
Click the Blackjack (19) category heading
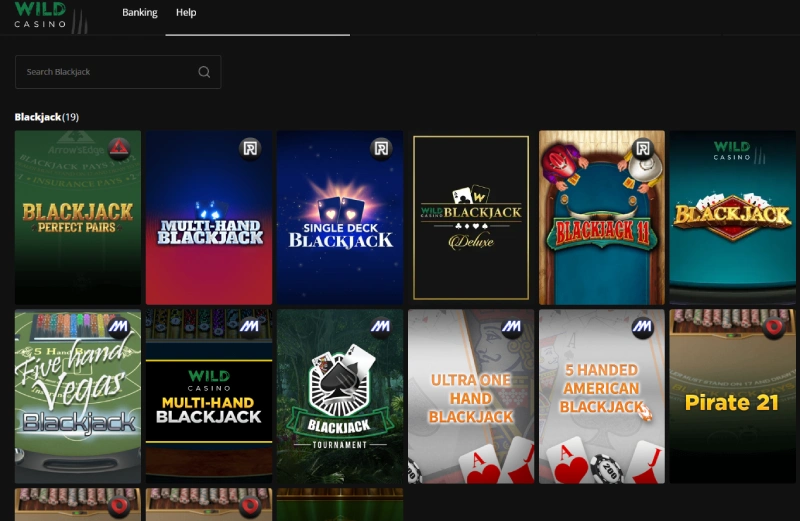(x=46, y=117)
